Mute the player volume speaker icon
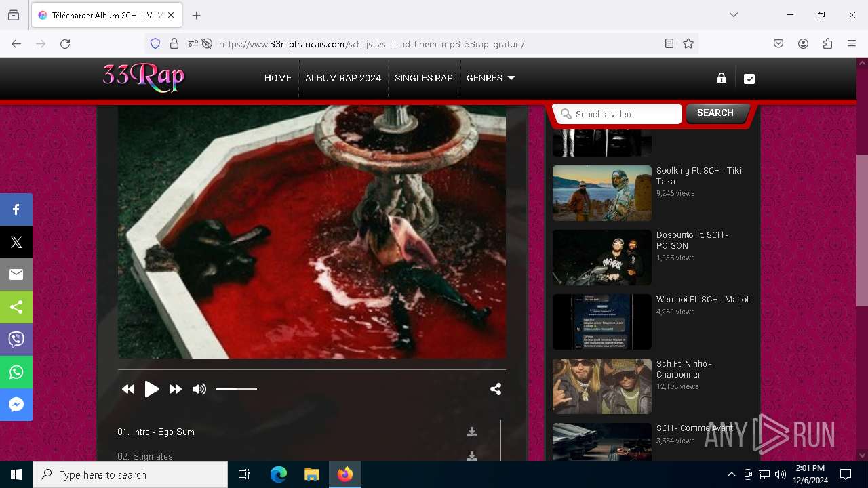868x488 pixels. 199,389
